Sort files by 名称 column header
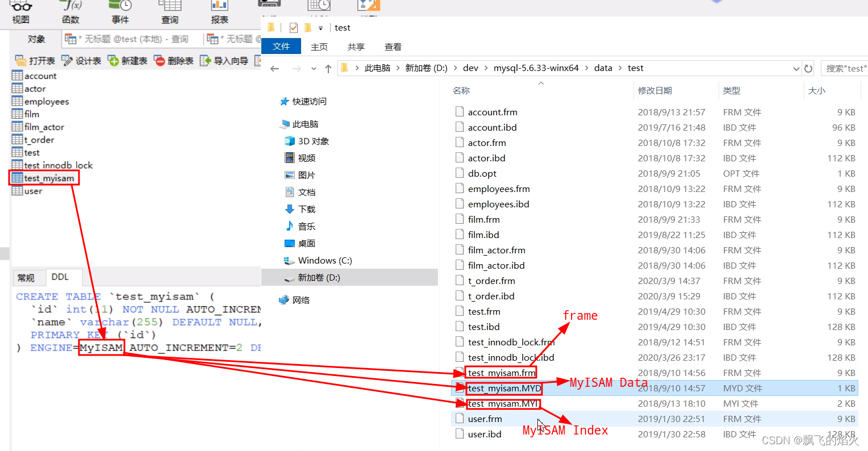This screenshot has height=451, width=868. [461, 91]
